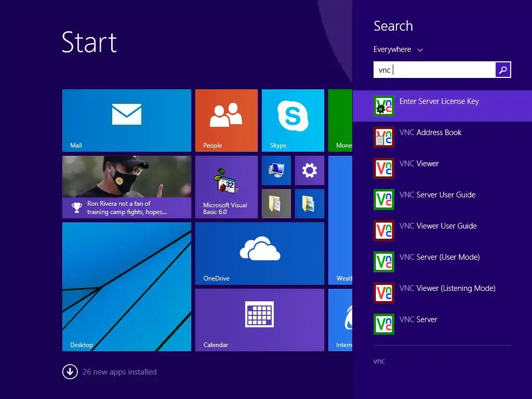
Task: Click the VNC Address Book icon
Action: (384, 137)
